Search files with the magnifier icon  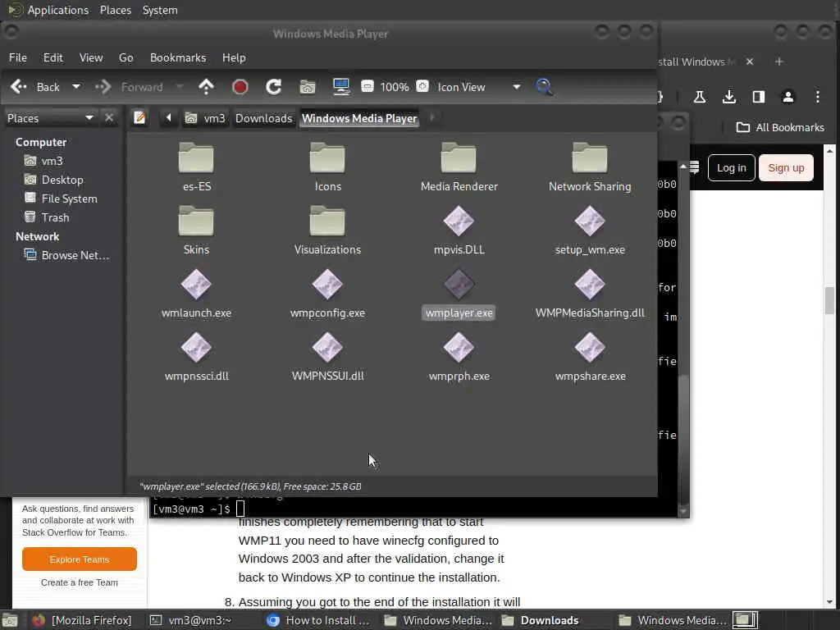pos(545,87)
